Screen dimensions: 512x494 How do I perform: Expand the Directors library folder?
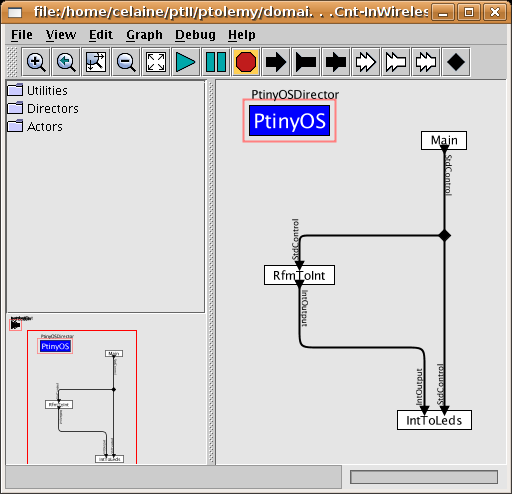tap(43, 108)
